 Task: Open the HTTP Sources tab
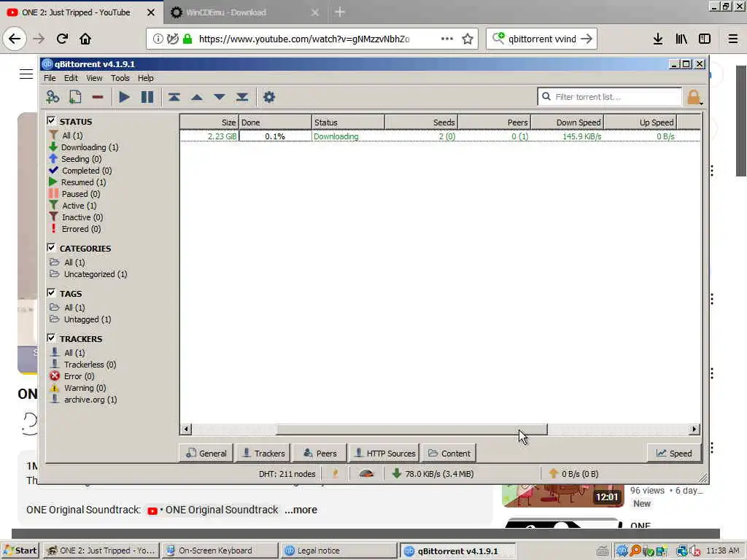384,454
